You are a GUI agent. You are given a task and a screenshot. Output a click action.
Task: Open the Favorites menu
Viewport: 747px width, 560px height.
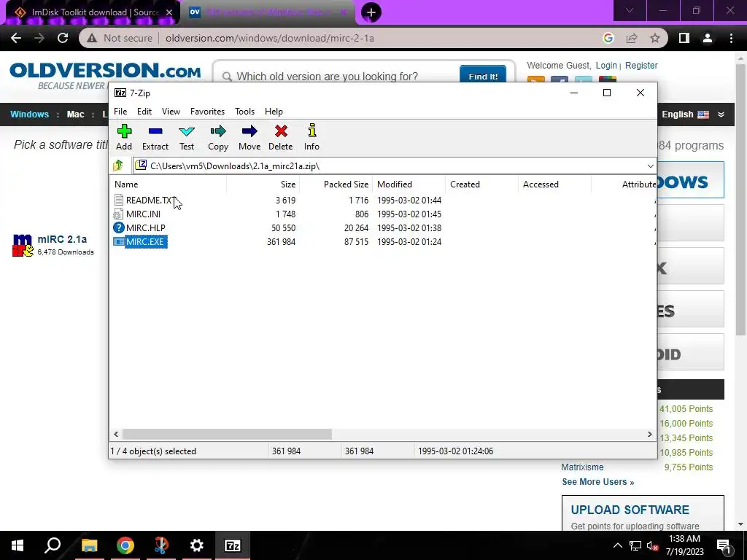pos(207,112)
